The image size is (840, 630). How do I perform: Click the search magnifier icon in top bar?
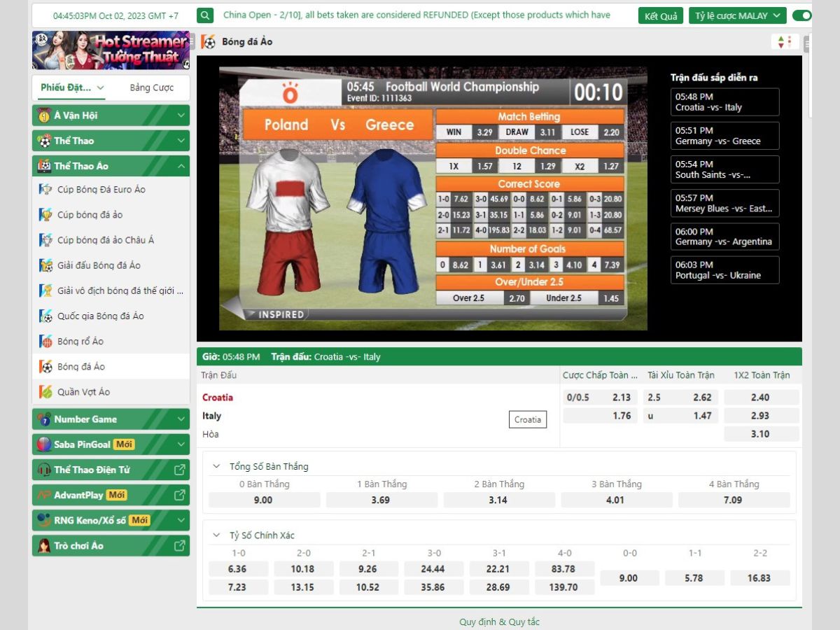point(205,15)
